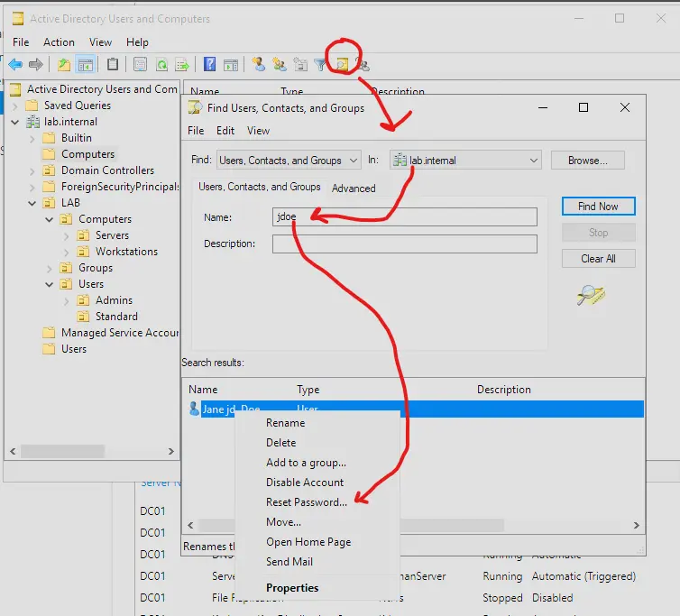Screen dimensions: 680x616
Task: Collapse the lab.internal domain node
Action: [15, 123]
